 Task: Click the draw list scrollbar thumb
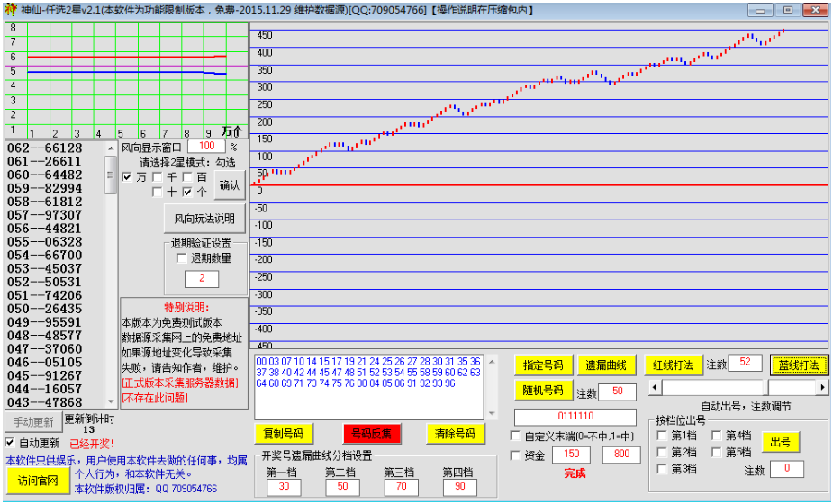111,175
